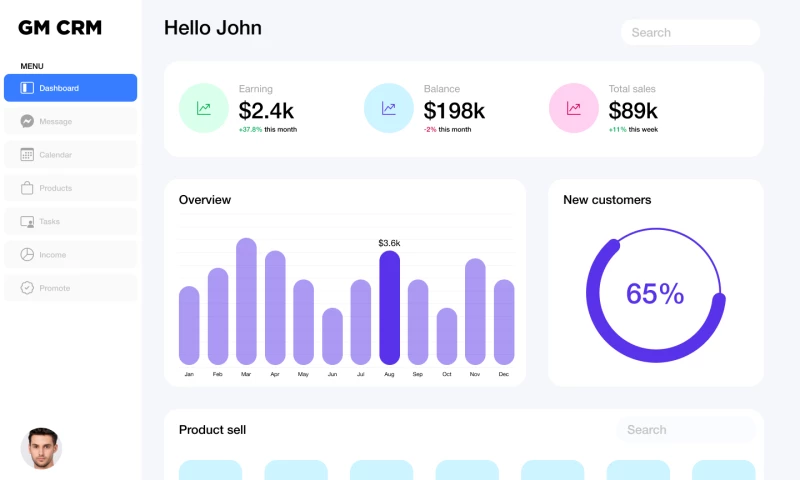
Task: Click the Income pie chart icon
Action: [x=27, y=255]
